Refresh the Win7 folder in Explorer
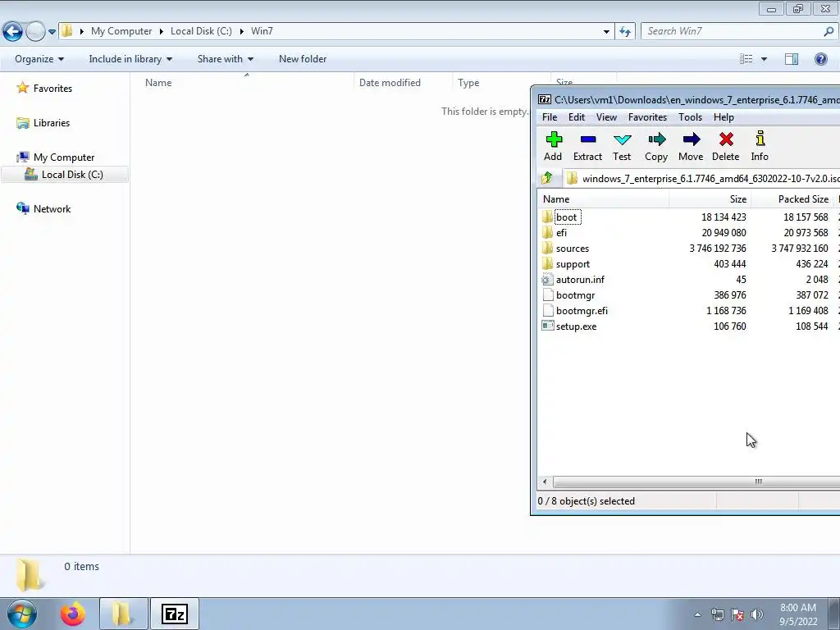Viewport: 840px width, 630px height. pos(624,32)
